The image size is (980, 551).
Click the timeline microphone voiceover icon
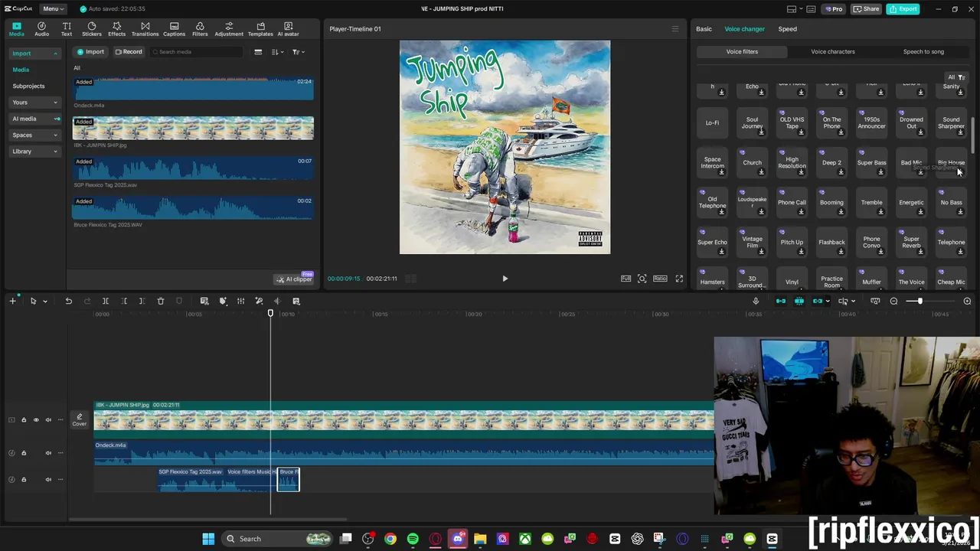tap(756, 301)
